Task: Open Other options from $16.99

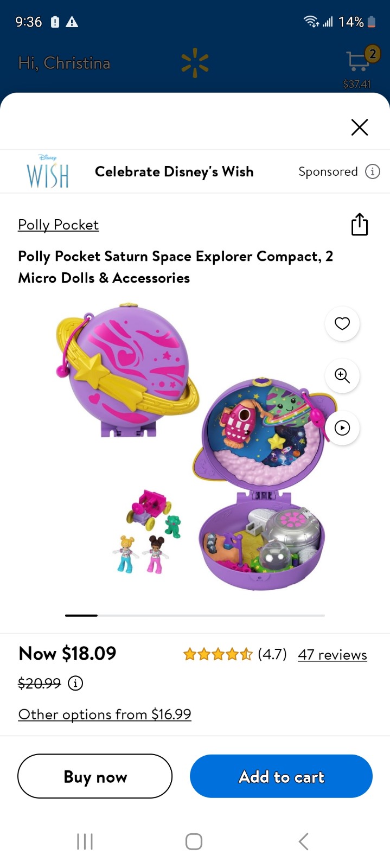Action: (x=105, y=714)
